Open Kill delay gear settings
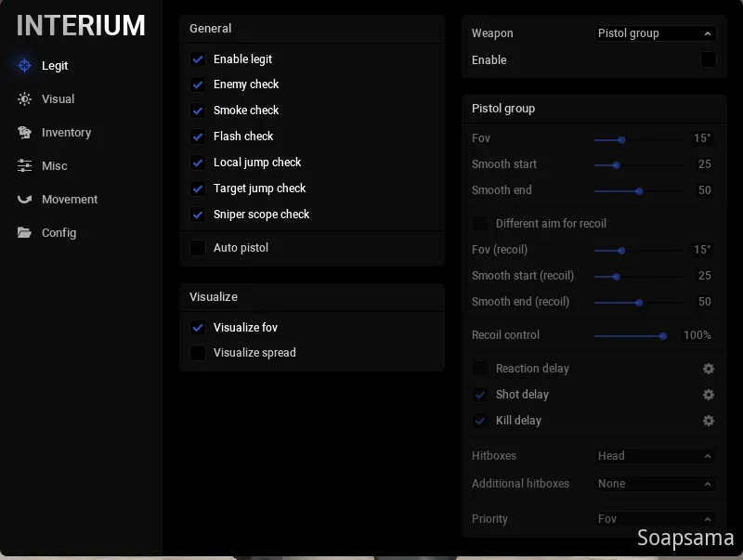Image resolution: width=743 pixels, height=560 pixels. [x=709, y=421]
